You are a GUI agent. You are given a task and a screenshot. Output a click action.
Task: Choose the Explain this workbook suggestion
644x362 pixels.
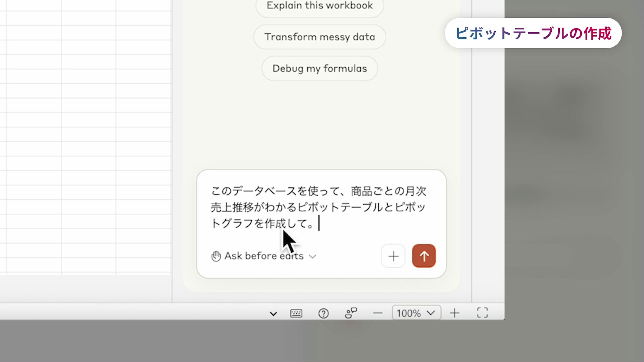[x=319, y=6]
